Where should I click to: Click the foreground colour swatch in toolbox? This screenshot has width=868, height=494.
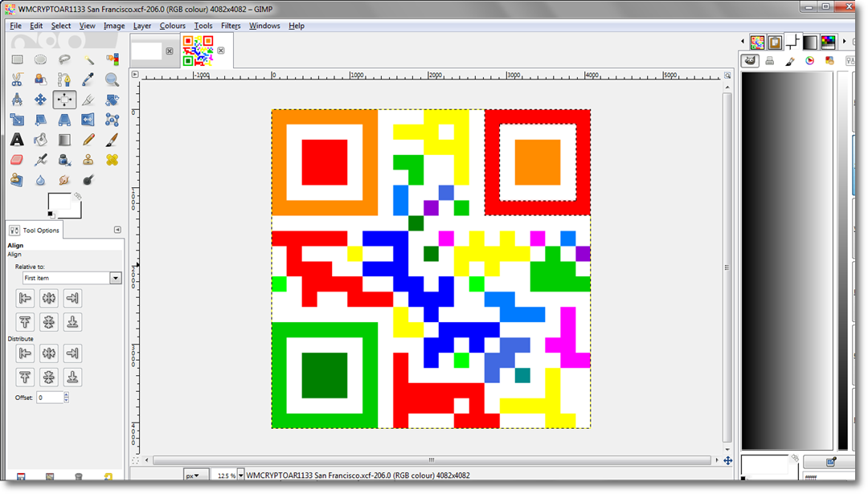coord(59,202)
